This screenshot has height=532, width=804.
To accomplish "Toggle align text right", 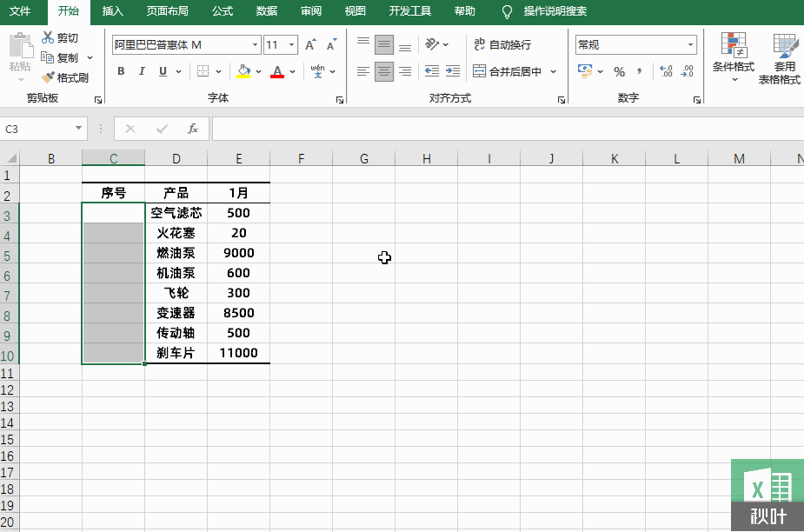I will tap(405, 71).
